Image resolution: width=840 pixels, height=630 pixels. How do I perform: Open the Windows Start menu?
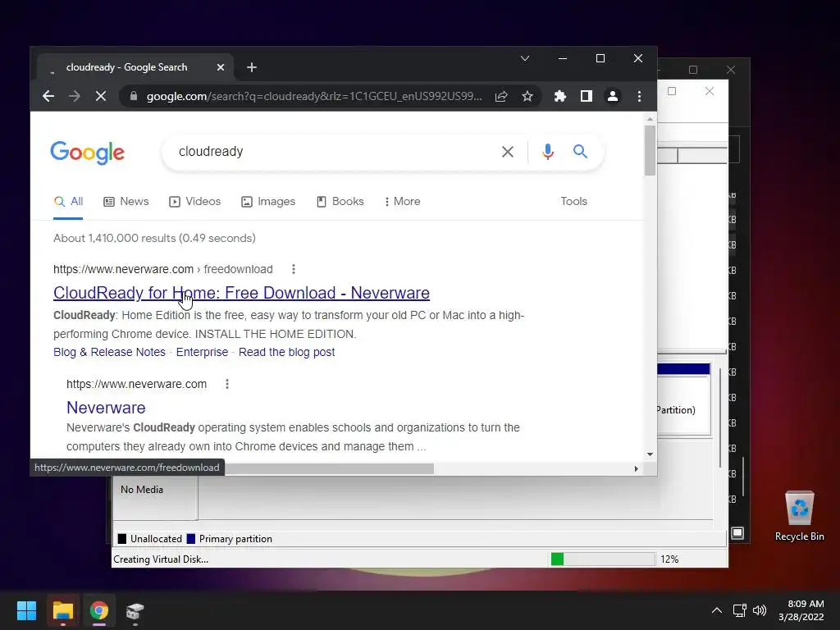pos(26,610)
